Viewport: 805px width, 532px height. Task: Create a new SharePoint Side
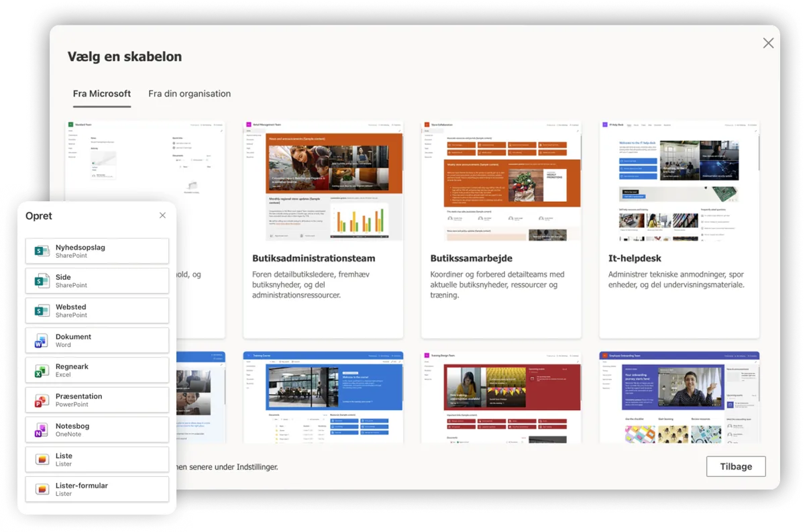pyautogui.click(x=97, y=281)
